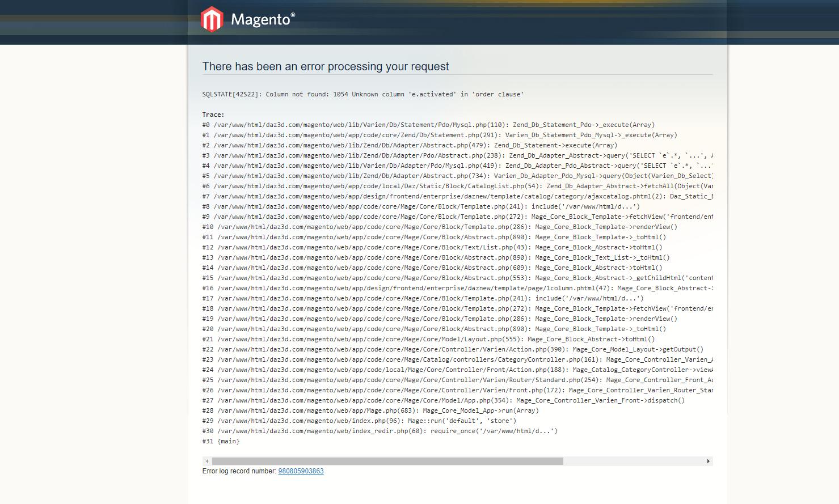Click trace line #22 Varien/Action.php(390) getOutput
Image resolution: width=839 pixels, height=504 pixels.
point(453,349)
